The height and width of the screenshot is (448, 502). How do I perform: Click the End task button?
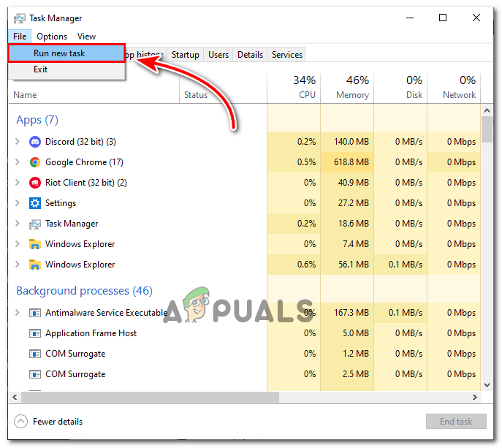pyautogui.click(x=456, y=422)
